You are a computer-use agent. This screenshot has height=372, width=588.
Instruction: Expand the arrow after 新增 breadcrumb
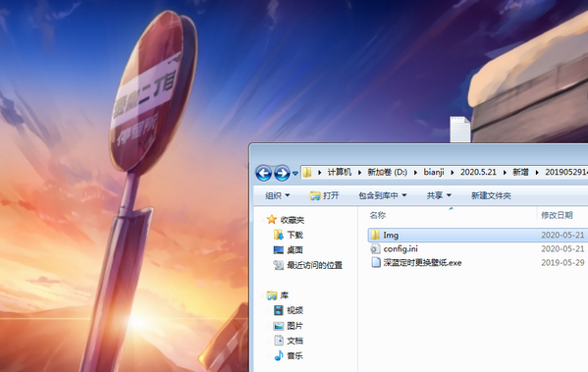(537, 173)
